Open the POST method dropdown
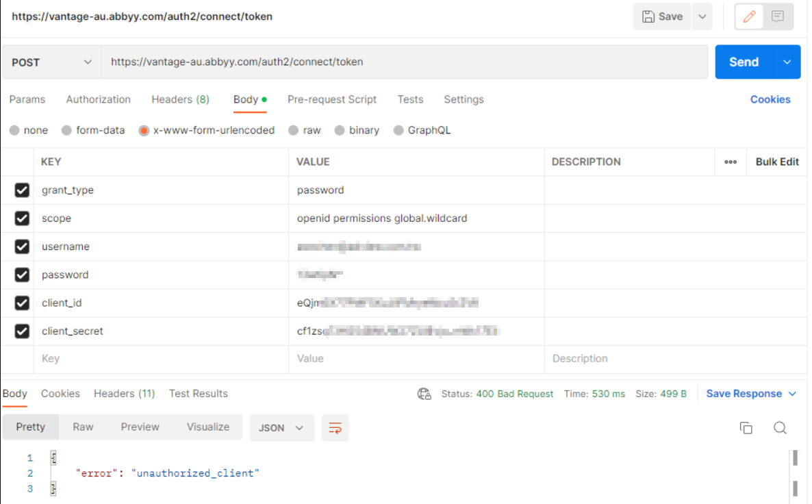 [52, 62]
